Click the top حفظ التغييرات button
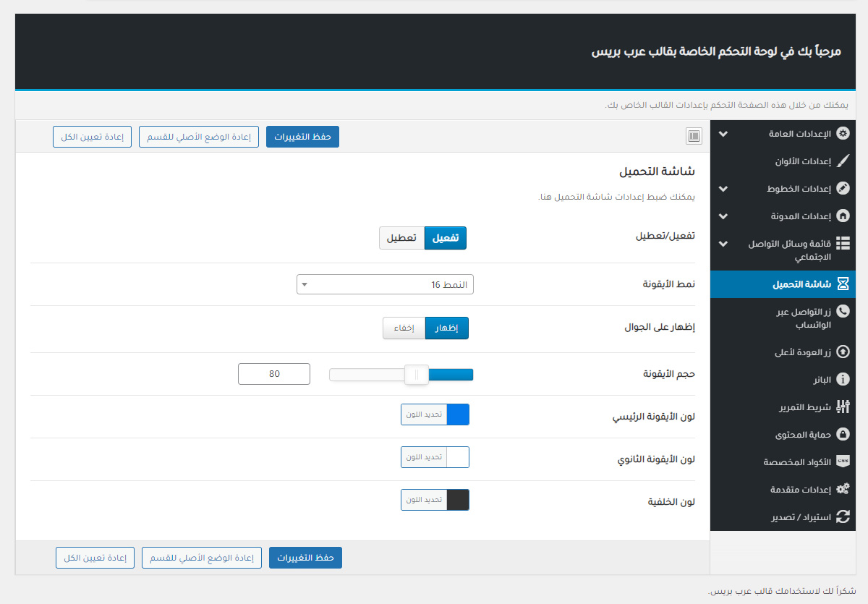This screenshot has height=604, width=868. [x=302, y=136]
